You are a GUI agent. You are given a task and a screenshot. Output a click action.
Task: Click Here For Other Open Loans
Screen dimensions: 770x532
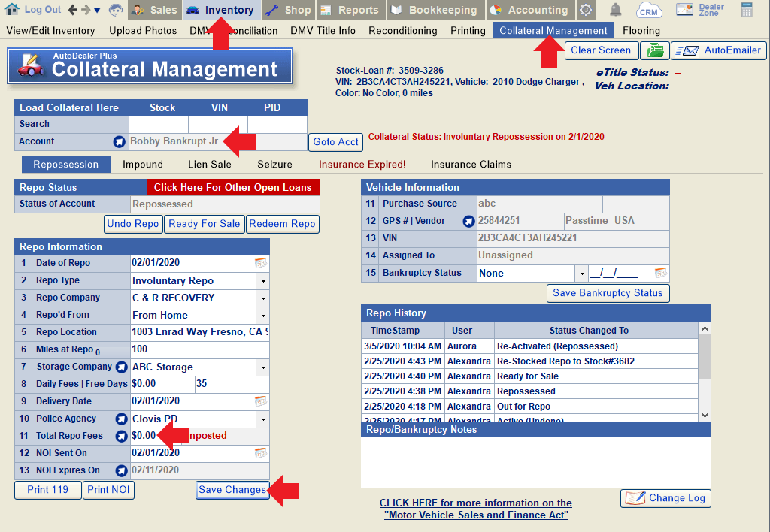[x=233, y=187]
